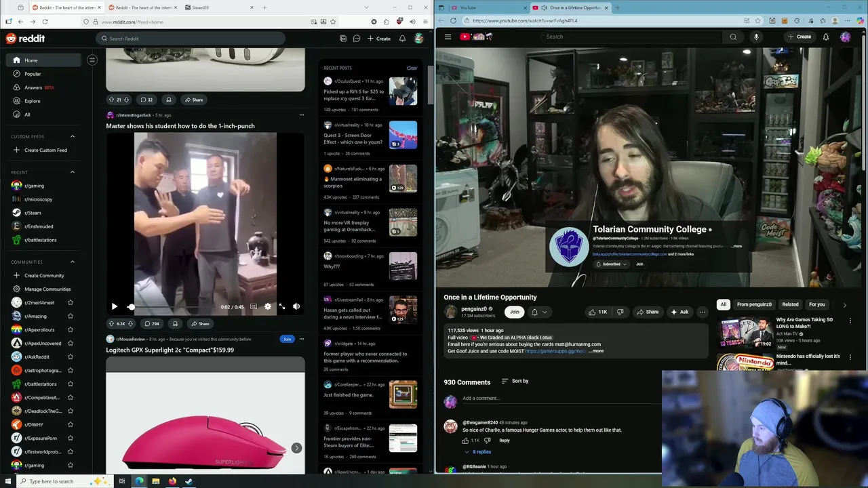Reload the Reddit page in Firefox
868x488 pixels.
45,22
